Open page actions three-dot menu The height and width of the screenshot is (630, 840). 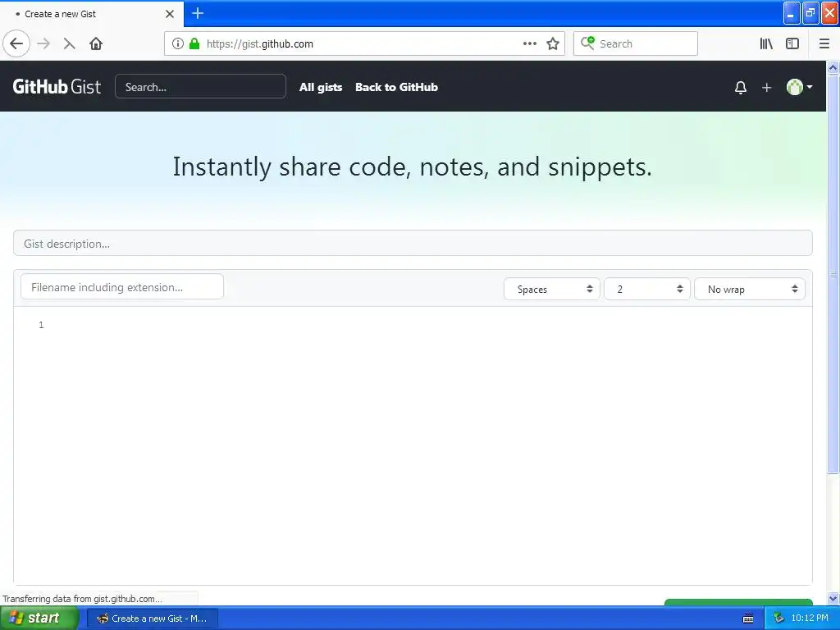click(x=530, y=44)
